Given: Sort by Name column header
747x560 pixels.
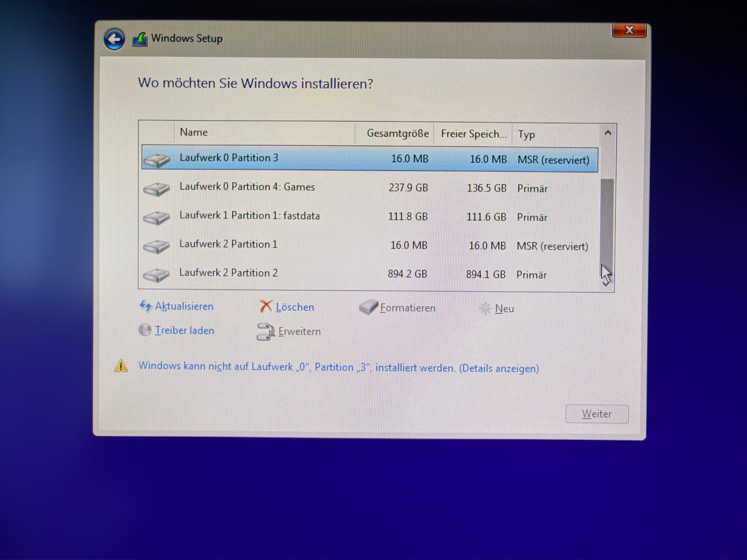Looking at the screenshot, I should [x=194, y=132].
